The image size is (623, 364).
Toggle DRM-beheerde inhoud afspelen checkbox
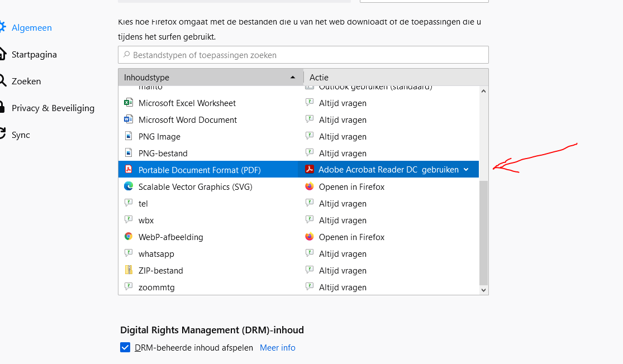[x=125, y=347]
